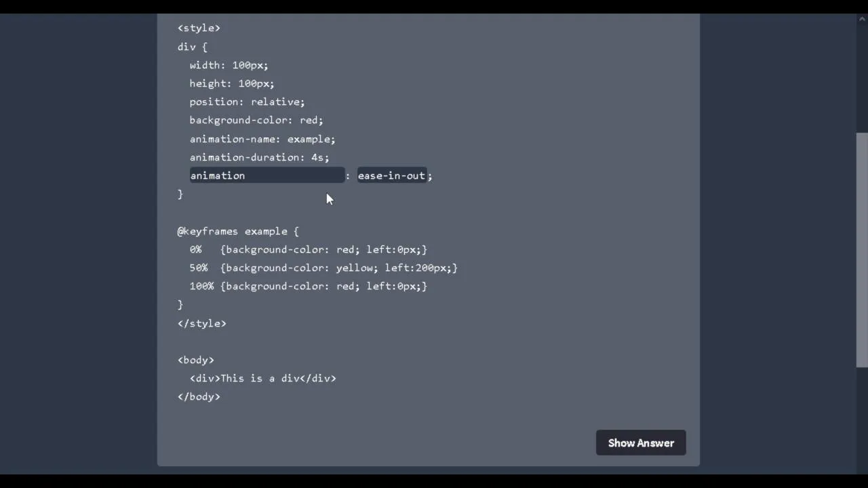
Task: Click the "This is a div" line
Action: pos(263,378)
